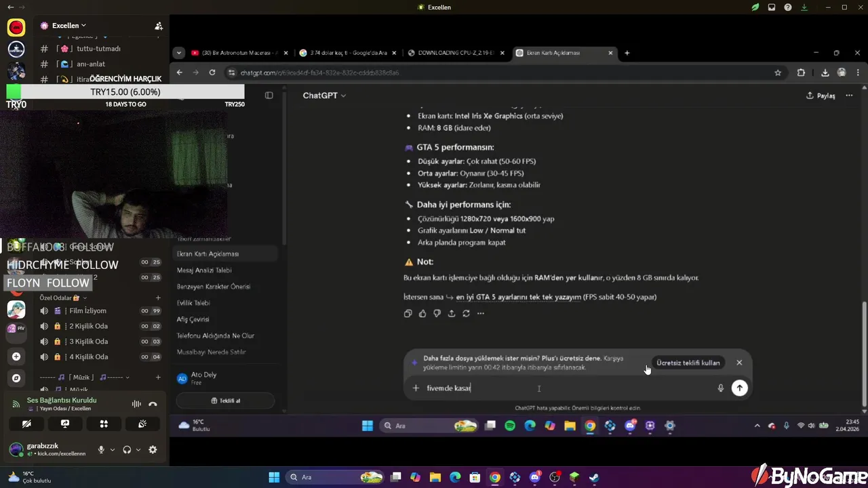Screen dimensions: 868x488
Task: Deafen Discord headphones
Action: click(x=127, y=449)
